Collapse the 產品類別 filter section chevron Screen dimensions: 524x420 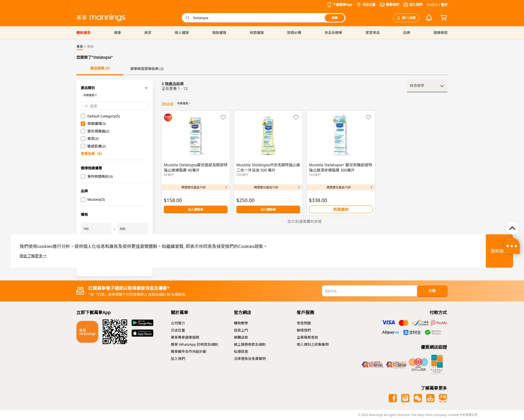146,88
